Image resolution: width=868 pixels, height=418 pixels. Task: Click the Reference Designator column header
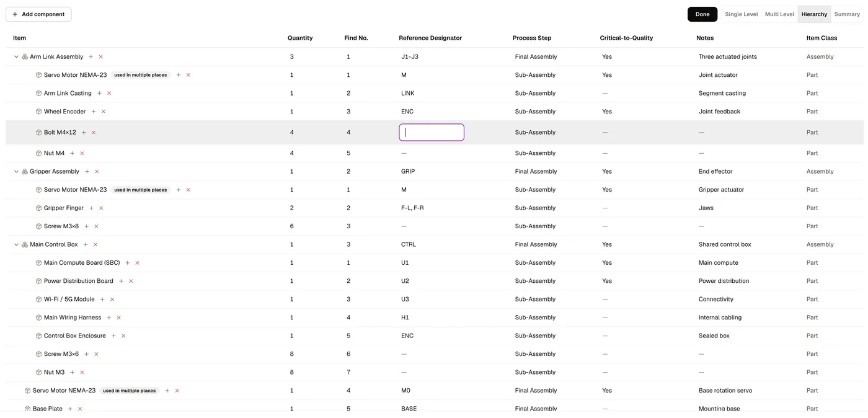click(430, 38)
